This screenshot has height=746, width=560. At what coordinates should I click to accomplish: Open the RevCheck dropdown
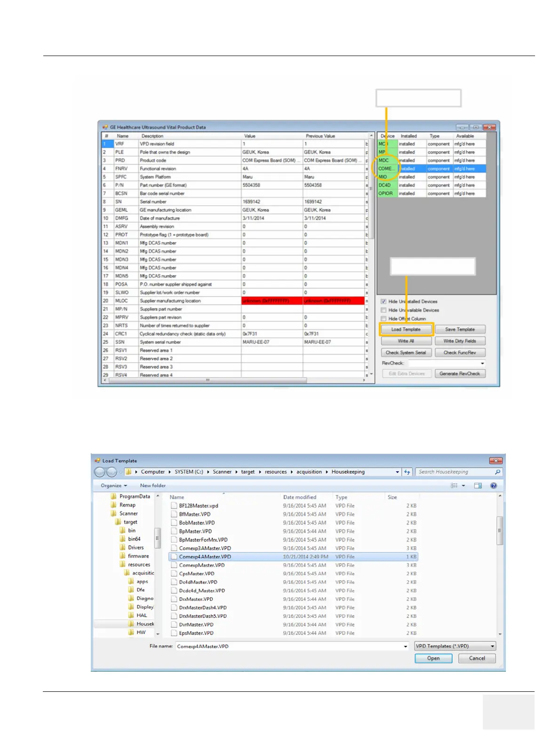point(482,363)
